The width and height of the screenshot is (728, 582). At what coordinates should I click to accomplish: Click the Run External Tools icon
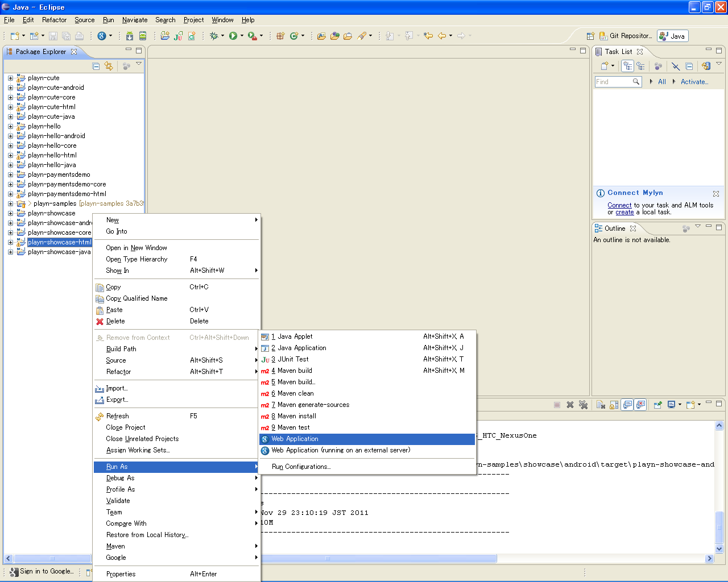(252, 36)
